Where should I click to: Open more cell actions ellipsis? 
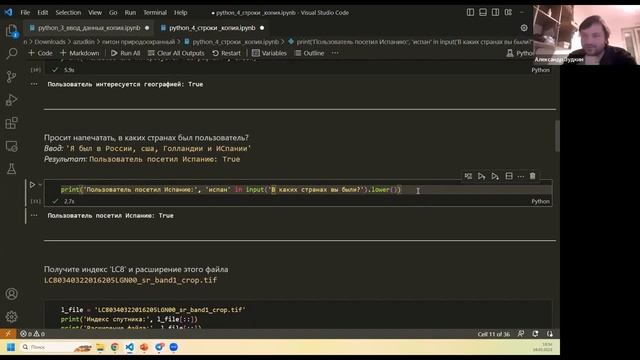pyautogui.click(x=520, y=176)
